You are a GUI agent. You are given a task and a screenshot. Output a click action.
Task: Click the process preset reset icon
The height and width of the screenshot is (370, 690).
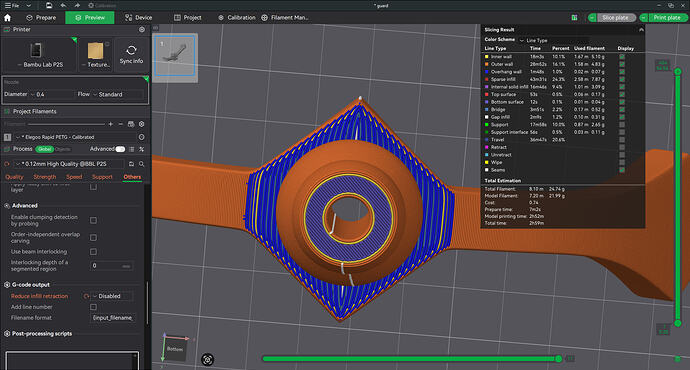[7, 164]
